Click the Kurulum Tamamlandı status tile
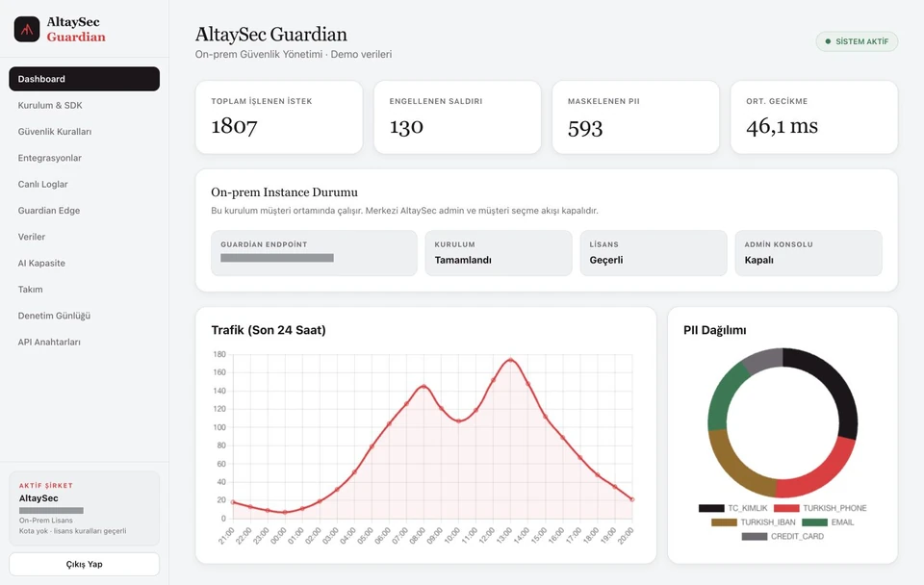The image size is (924, 585). point(499,253)
